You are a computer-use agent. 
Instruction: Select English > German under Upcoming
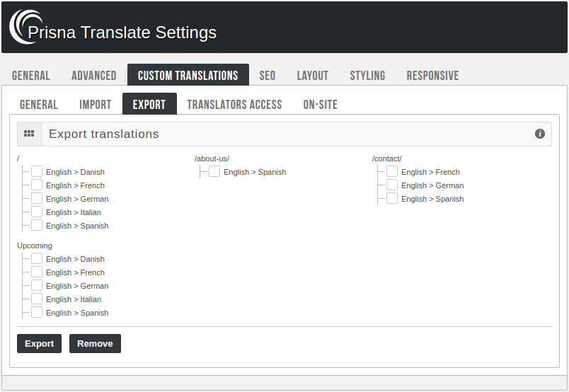[x=37, y=285]
